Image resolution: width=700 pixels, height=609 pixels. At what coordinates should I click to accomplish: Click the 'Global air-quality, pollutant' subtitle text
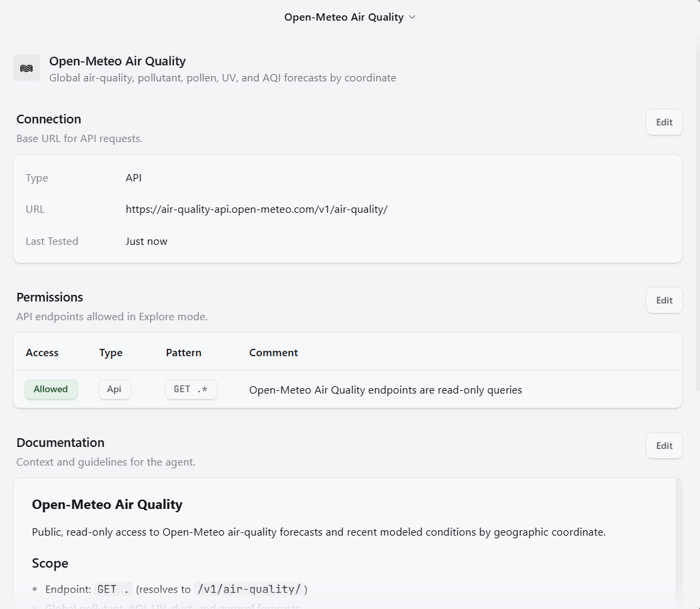pos(222,78)
